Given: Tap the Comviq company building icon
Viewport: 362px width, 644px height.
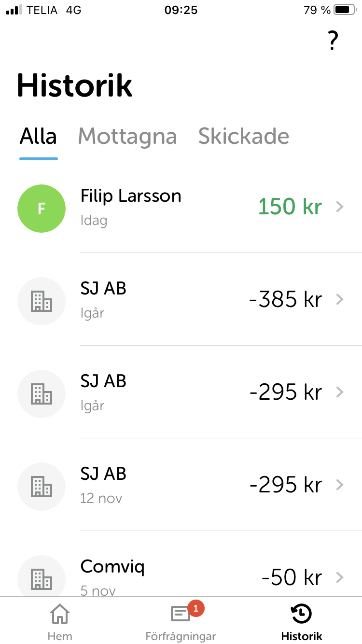Looking at the screenshot, I should click(42, 578).
